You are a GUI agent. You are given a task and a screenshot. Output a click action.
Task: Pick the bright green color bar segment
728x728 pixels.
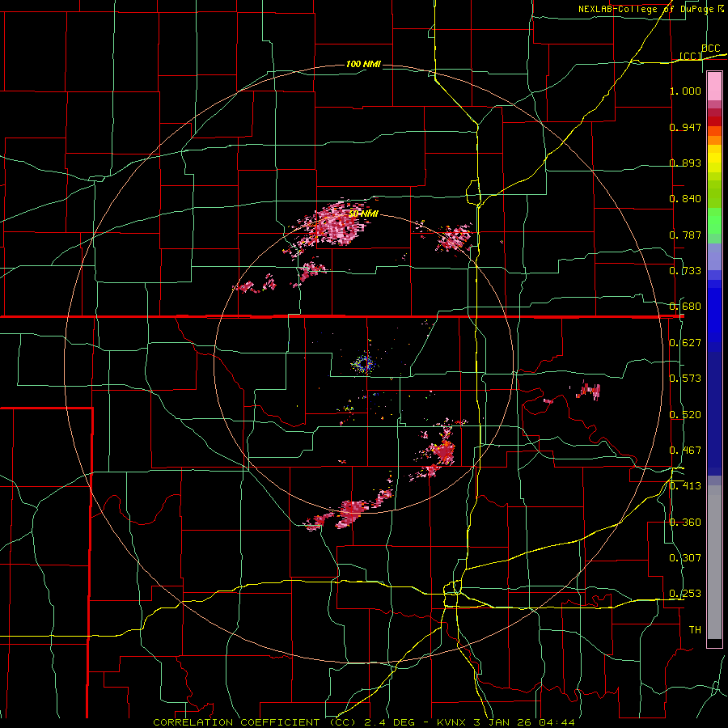click(x=714, y=221)
